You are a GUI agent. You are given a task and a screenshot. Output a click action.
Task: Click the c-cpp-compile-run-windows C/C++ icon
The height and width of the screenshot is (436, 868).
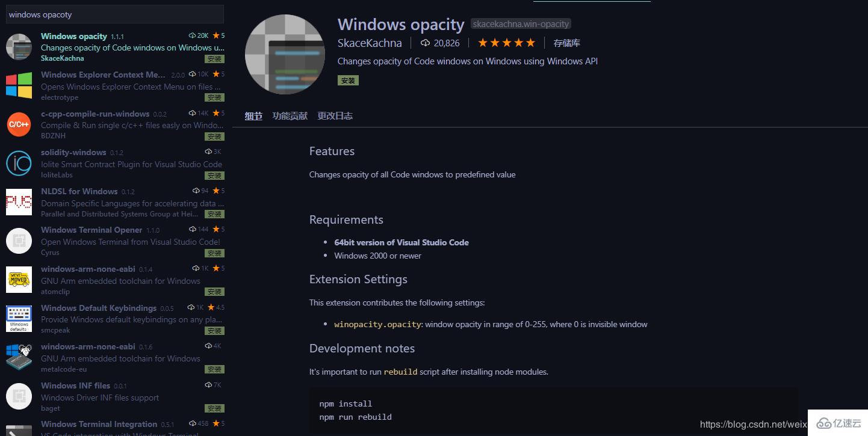click(19, 124)
